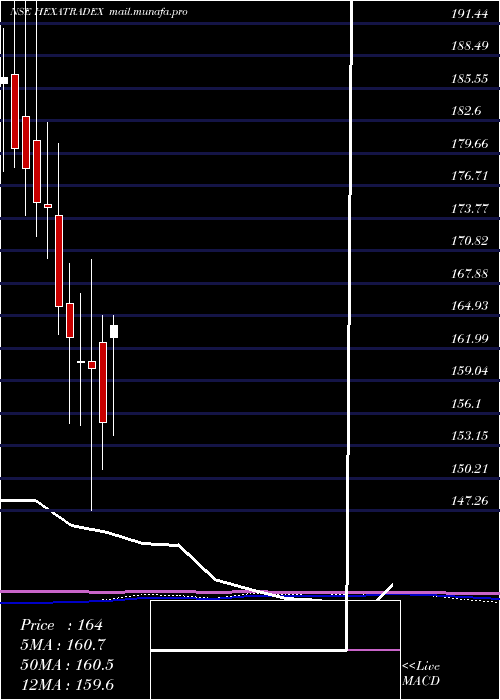Click the '12MA : 159.6' readout

pyautogui.click(x=69, y=684)
